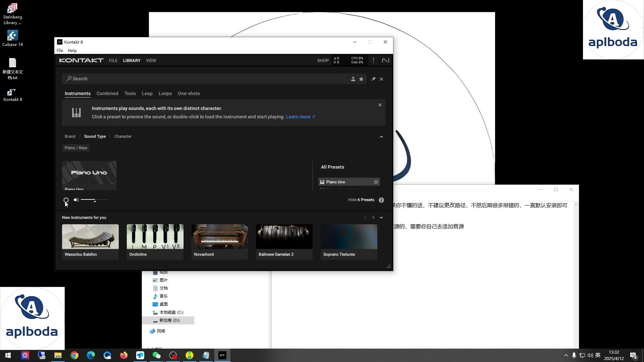Select the Sound Type filter category

pyautogui.click(x=95, y=136)
